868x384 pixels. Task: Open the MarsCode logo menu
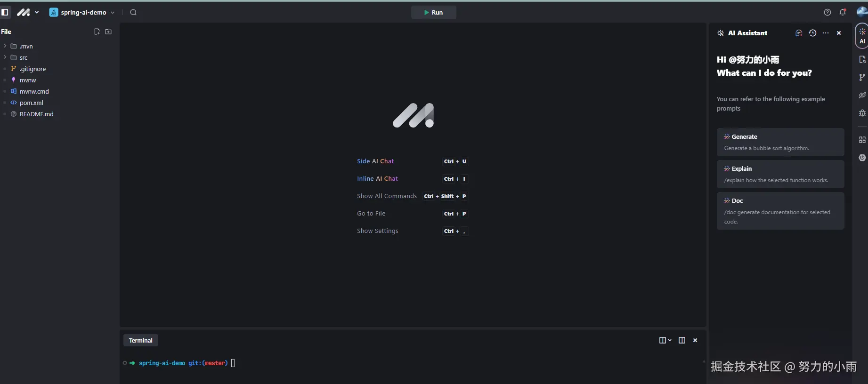(28, 12)
